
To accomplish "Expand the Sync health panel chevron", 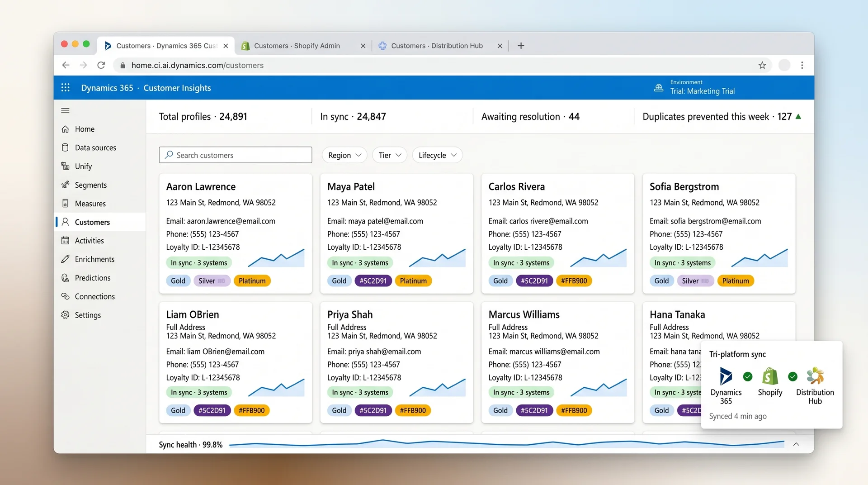I will 796,444.
